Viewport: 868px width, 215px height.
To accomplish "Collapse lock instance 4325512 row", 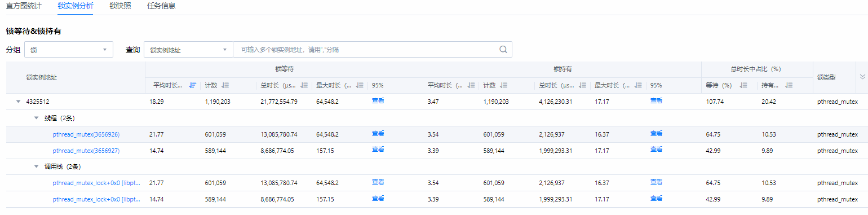I will click(x=18, y=102).
